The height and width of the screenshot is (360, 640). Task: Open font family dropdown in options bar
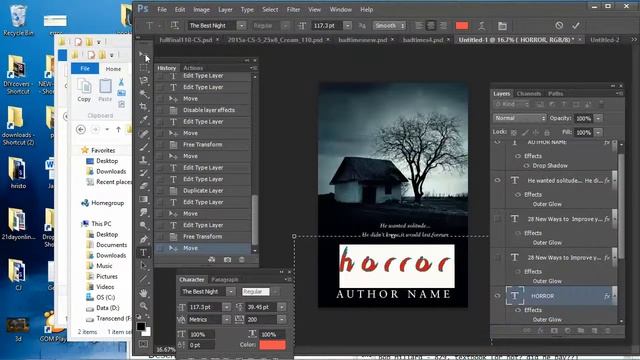(x=242, y=26)
